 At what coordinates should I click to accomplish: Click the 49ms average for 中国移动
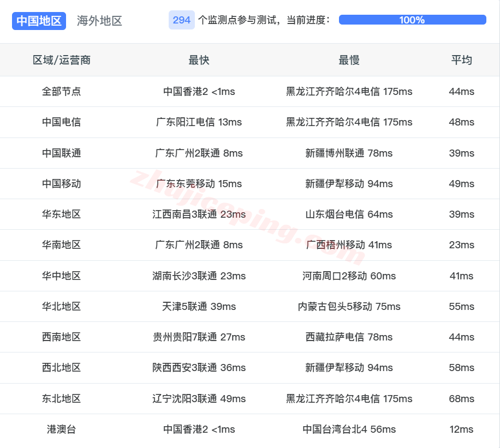click(x=461, y=184)
